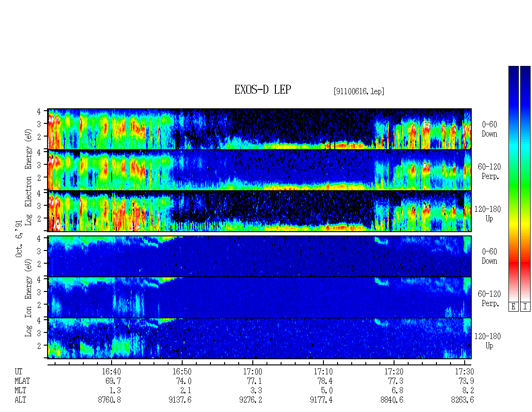Click the ALT row label
The image size is (532, 412).
pyautogui.click(x=20, y=400)
